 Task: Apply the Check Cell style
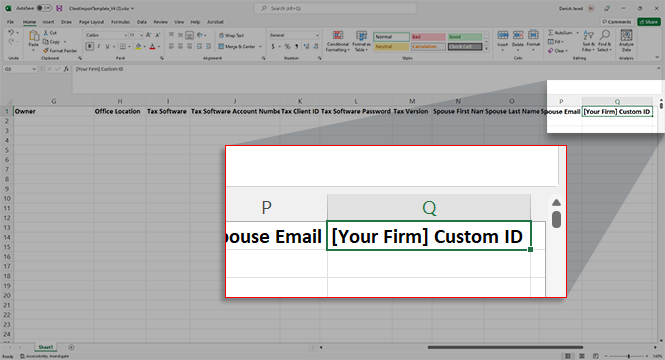pos(465,47)
